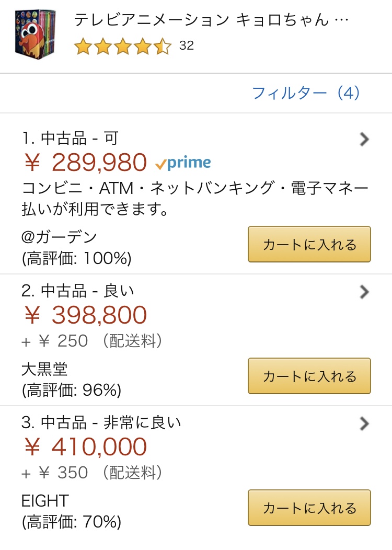
Task: View @ガーデン 高評価 100% rating
Action: [x=76, y=258]
